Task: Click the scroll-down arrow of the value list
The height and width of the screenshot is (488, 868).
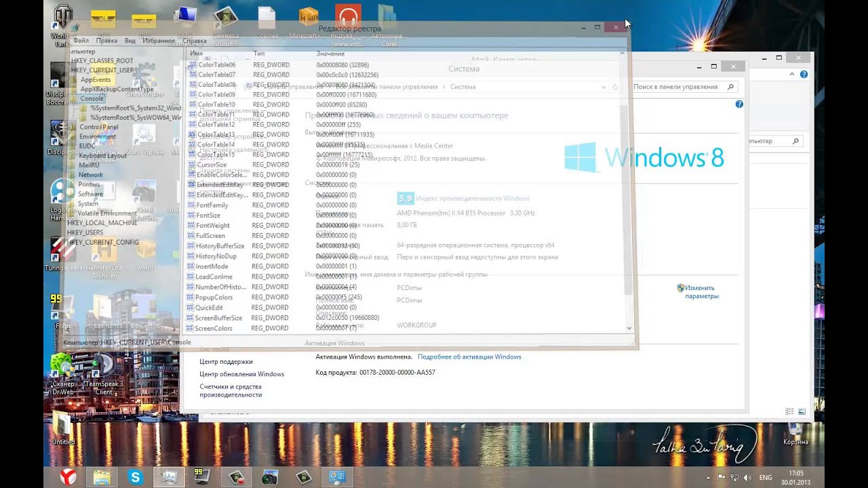Action: (629, 328)
